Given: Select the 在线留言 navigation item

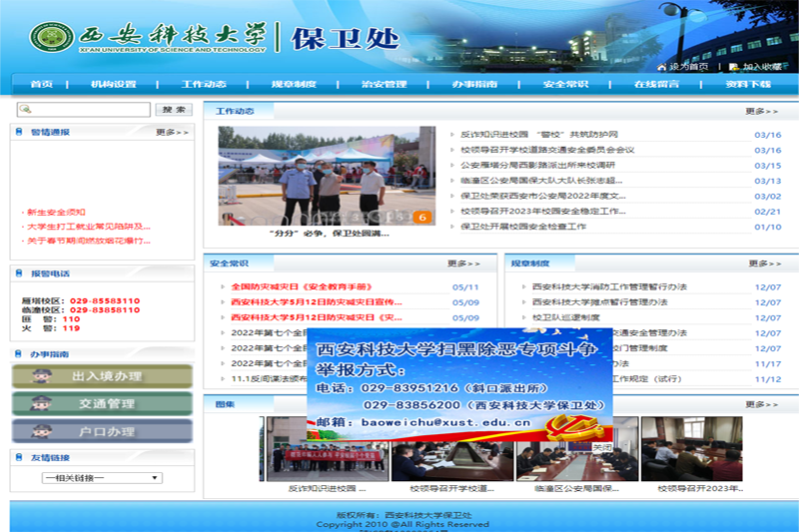Looking at the screenshot, I should 656,85.
